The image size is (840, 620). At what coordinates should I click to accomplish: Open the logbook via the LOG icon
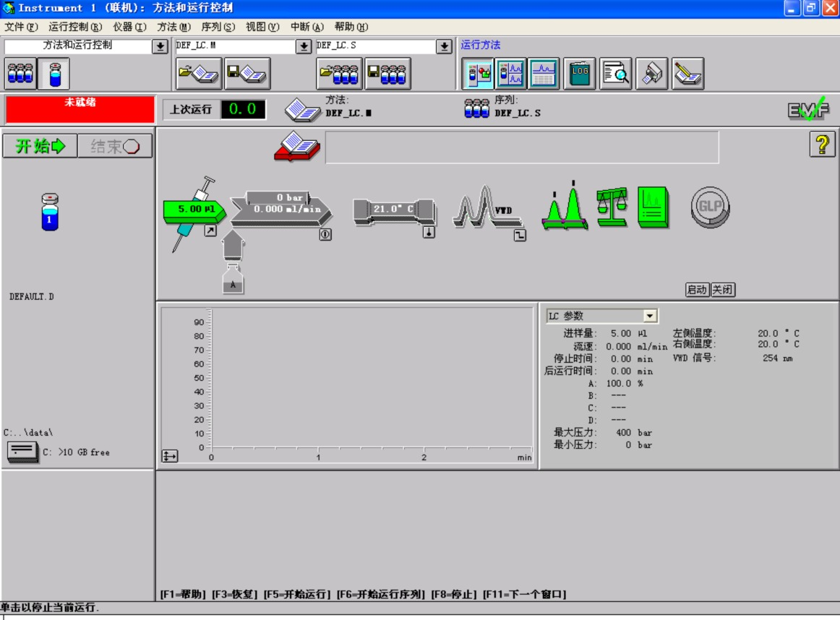click(x=580, y=73)
